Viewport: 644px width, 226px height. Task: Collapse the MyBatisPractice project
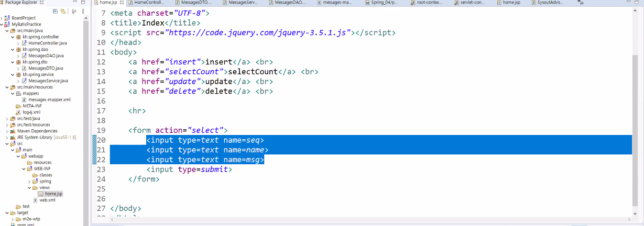pos(3,24)
